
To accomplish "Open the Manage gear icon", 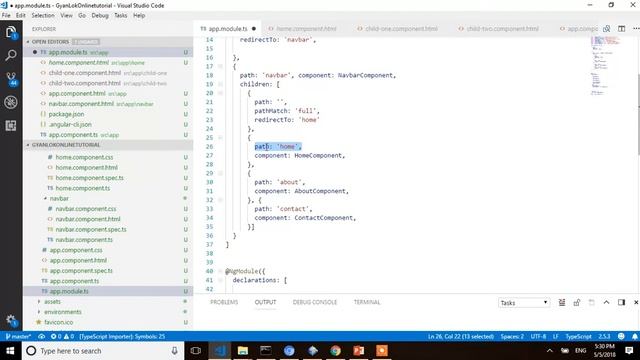I will tap(11, 320).
